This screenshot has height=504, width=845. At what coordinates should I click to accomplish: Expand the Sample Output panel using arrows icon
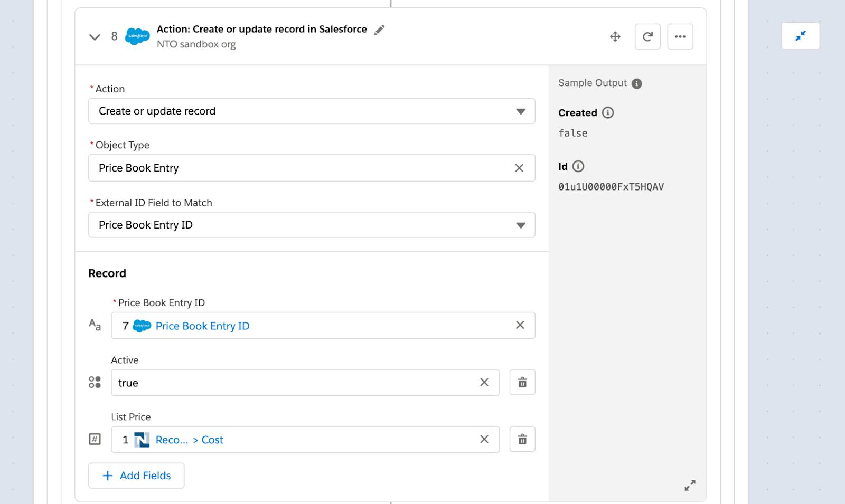(x=690, y=486)
